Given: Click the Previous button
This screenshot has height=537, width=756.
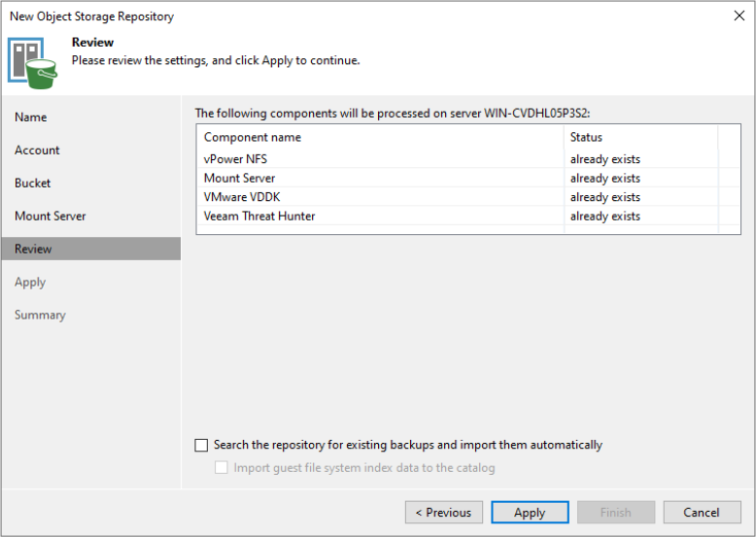Looking at the screenshot, I should [443, 512].
